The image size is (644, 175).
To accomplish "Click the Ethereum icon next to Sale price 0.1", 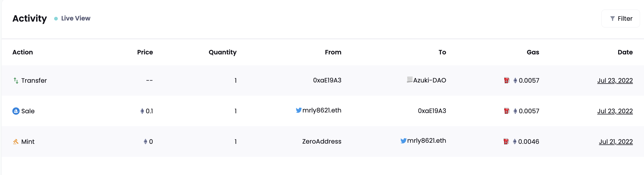I will tap(142, 111).
